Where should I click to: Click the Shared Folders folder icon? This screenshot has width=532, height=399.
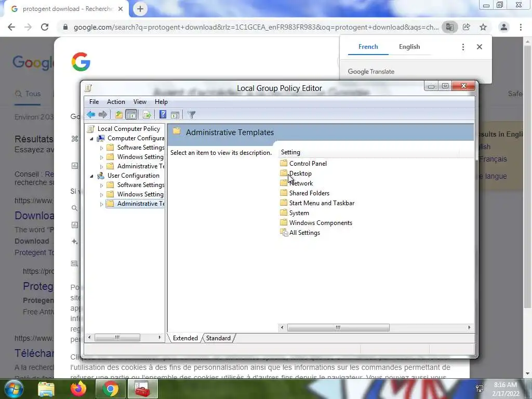[284, 193]
